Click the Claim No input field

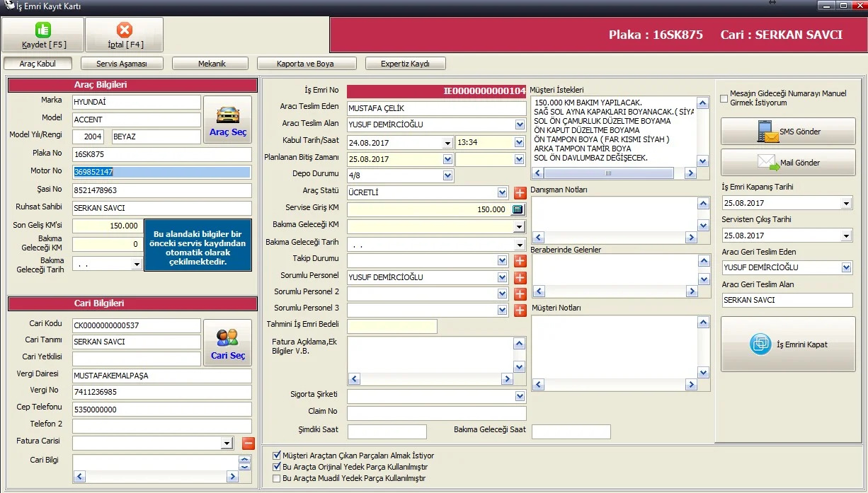coord(437,413)
